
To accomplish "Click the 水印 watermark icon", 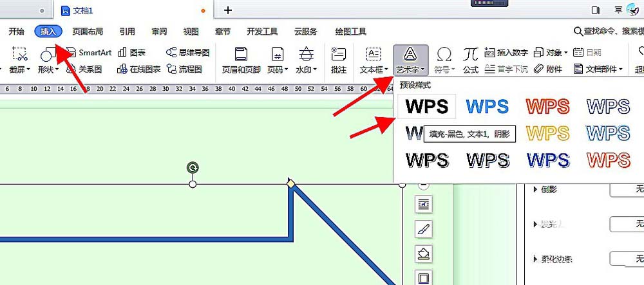I will (306, 55).
